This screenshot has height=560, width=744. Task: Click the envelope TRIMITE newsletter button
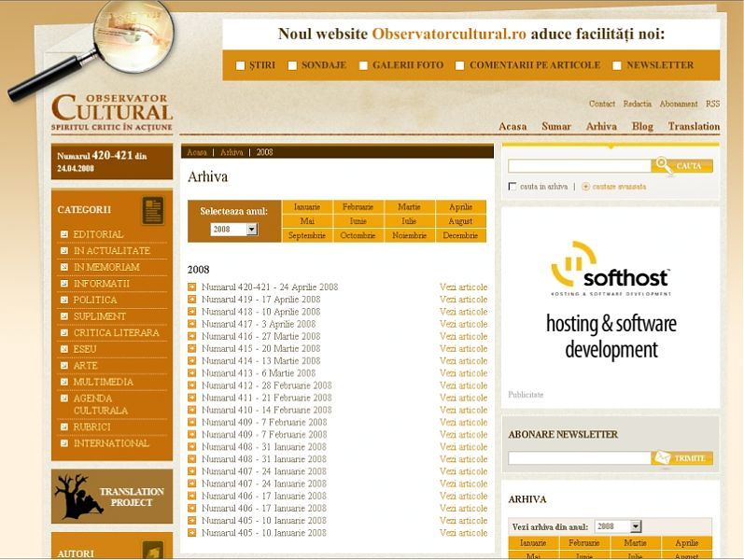coord(681,458)
